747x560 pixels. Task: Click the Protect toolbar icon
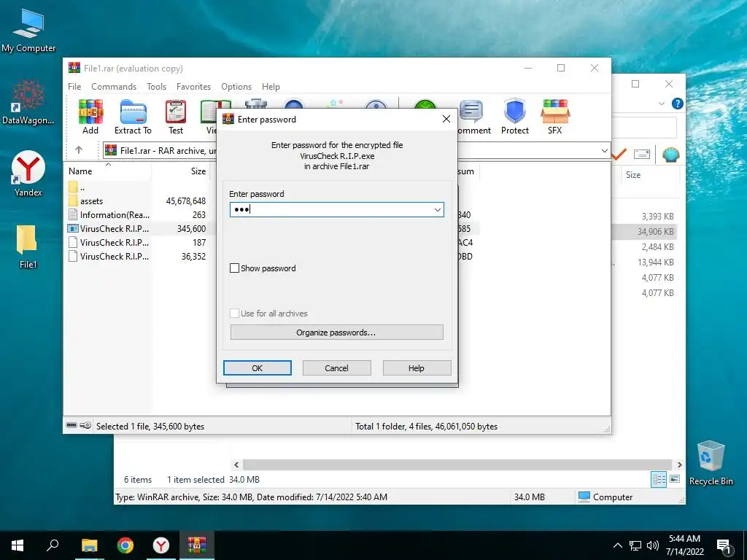pos(514,117)
